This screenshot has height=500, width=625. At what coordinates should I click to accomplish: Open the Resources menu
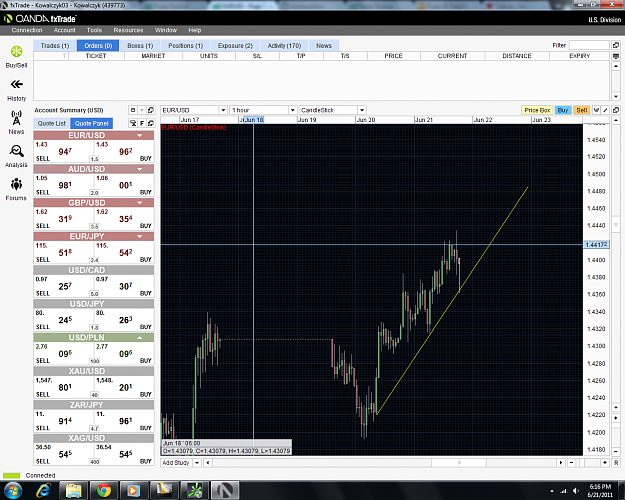click(x=128, y=30)
